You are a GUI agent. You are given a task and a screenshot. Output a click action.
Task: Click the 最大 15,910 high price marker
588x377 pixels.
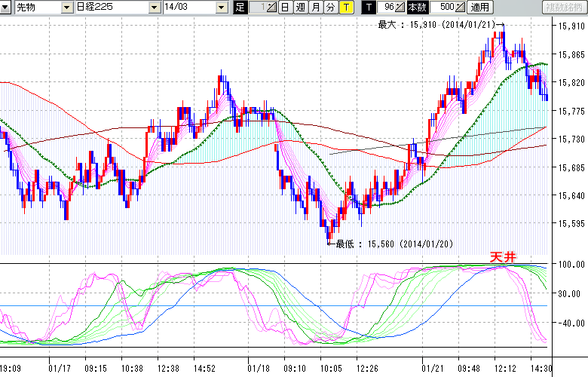436,25
